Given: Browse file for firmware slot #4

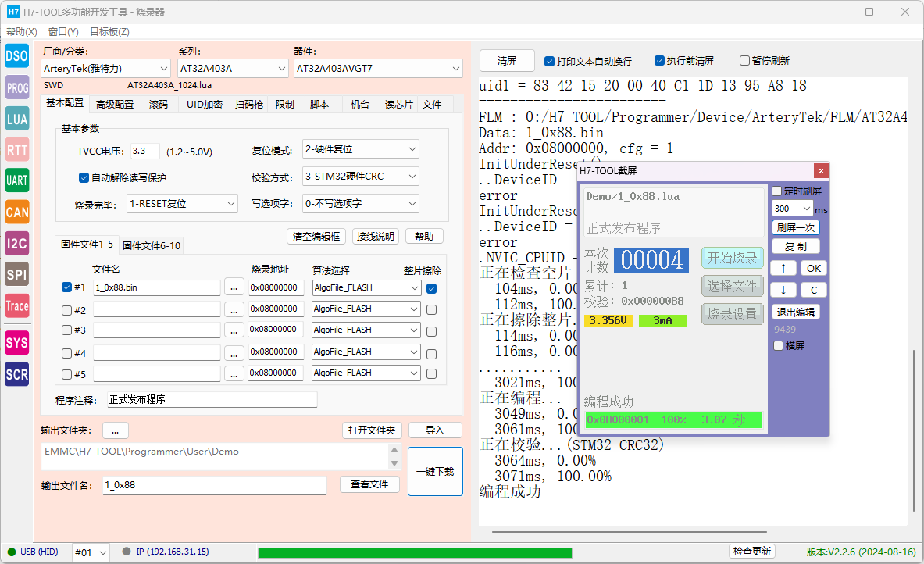Looking at the screenshot, I should tap(234, 352).
